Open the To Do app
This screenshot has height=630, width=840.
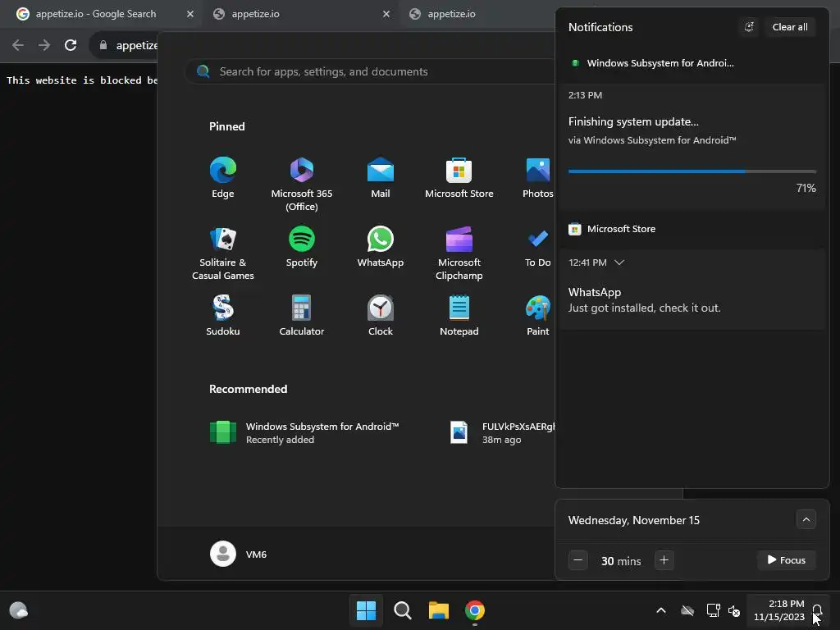click(x=538, y=247)
